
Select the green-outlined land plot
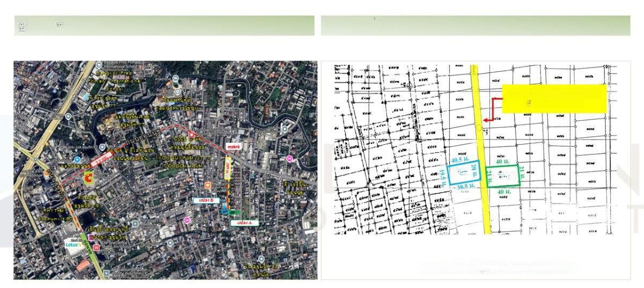(504, 176)
